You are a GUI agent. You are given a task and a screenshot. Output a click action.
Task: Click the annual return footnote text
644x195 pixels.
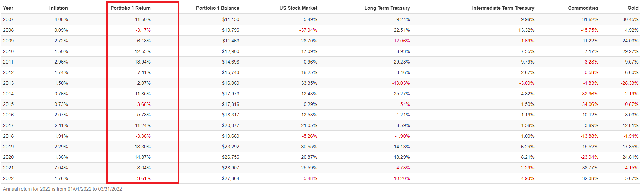[62, 189]
